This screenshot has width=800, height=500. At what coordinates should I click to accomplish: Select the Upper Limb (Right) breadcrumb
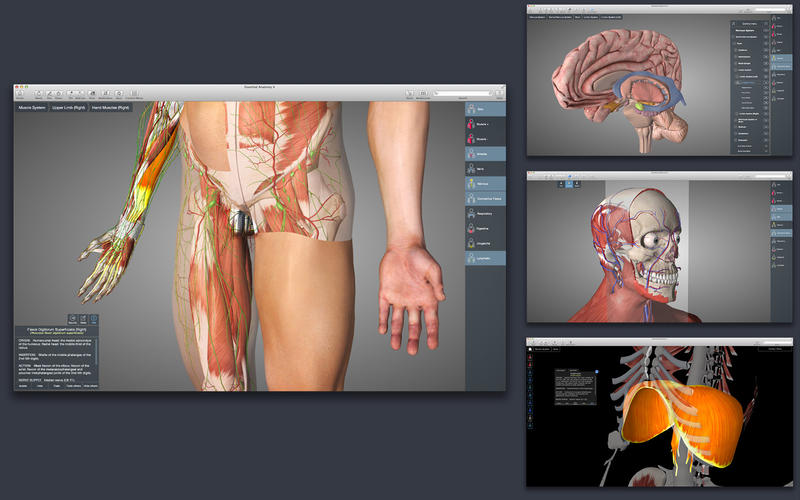pyautogui.click(x=68, y=108)
